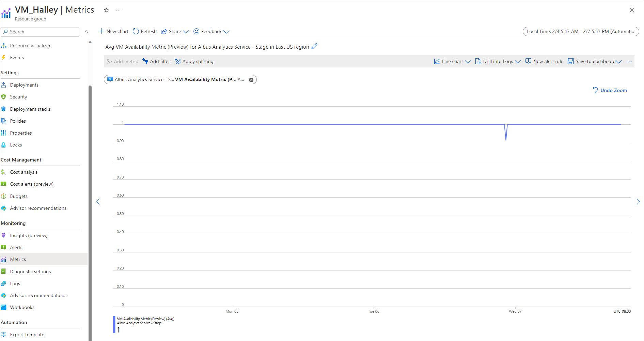The height and width of the screenshot is (341, 644).
Task: Open Policies in the sidebar
Action: pos(18,121)
